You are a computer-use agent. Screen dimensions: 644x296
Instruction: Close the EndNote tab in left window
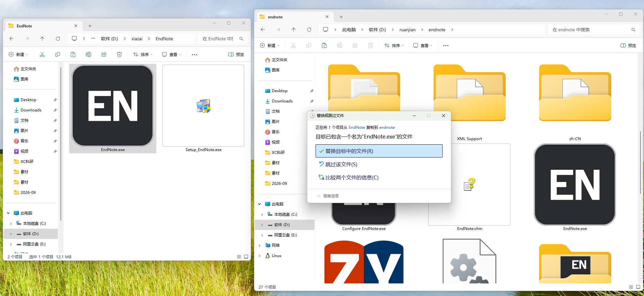[x=76, y=26]
